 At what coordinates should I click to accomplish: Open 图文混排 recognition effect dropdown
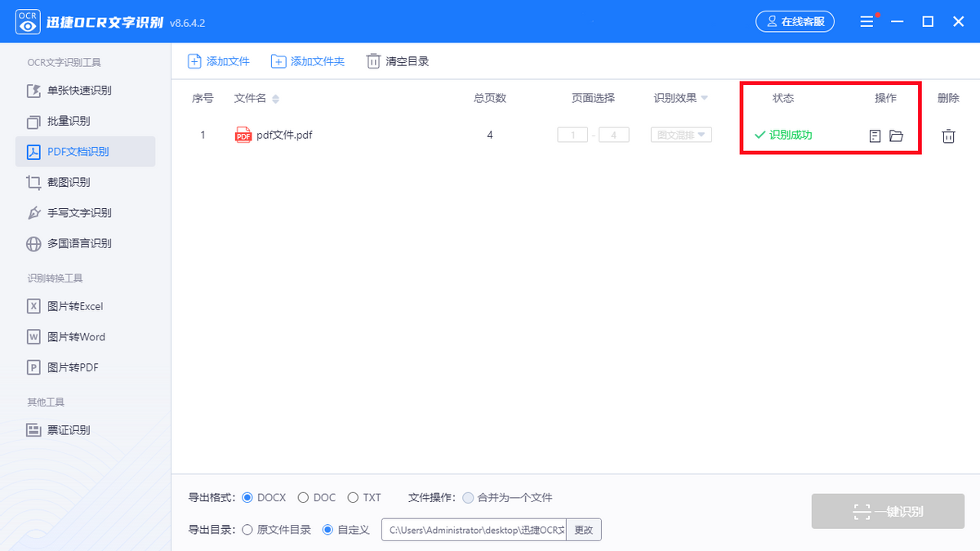tap(681, 135)
